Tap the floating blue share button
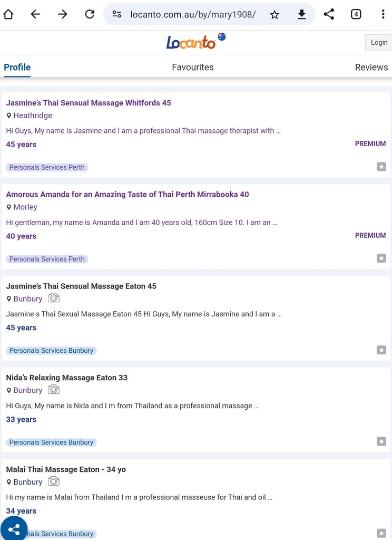The image size is (392, 540). tap(14, 529)
